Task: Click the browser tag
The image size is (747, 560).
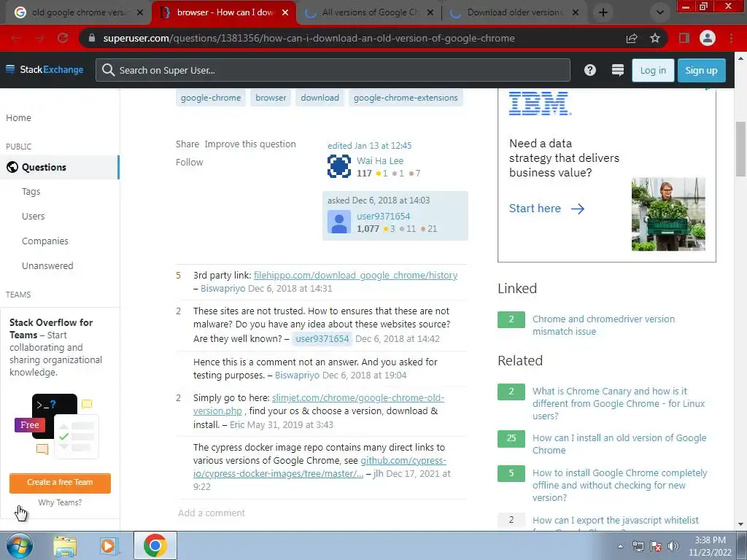Action: click(x=271, y=98)
